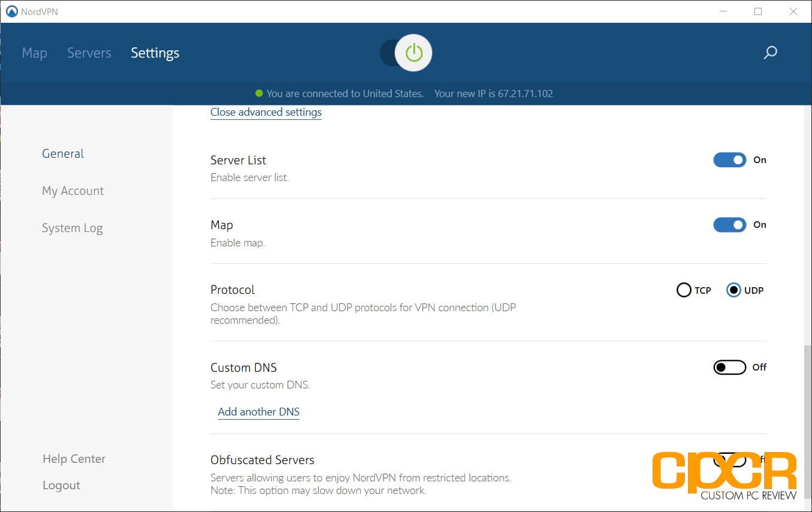The width and height of the screenshot is (812, 512).
Task: Click Logout in the sidebar
Action: [61, 485]
